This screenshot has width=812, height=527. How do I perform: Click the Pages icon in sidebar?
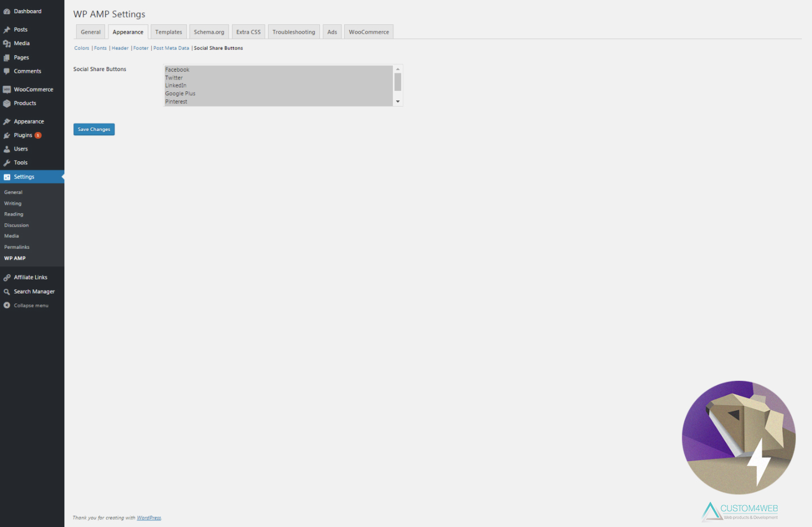coord(7,58)
